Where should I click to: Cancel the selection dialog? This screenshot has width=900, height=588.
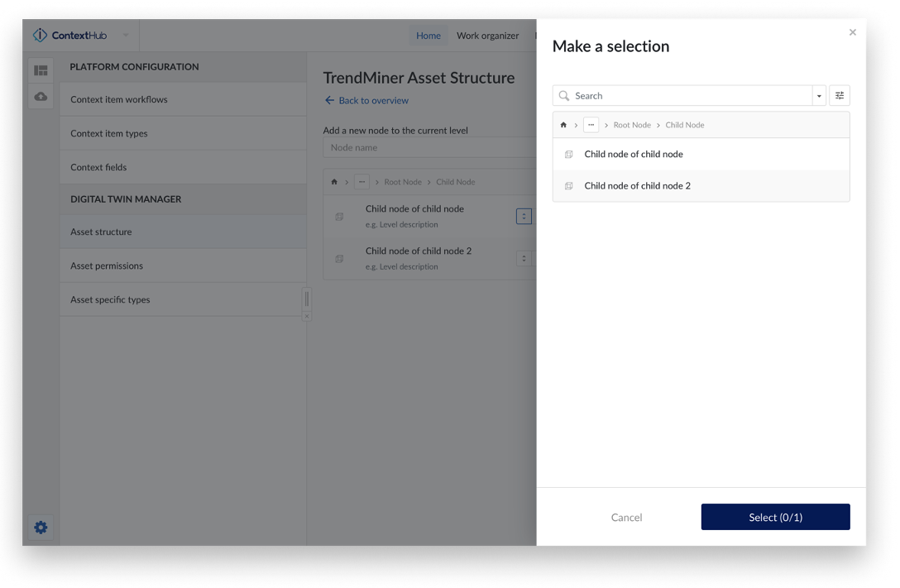pos(626,518)
